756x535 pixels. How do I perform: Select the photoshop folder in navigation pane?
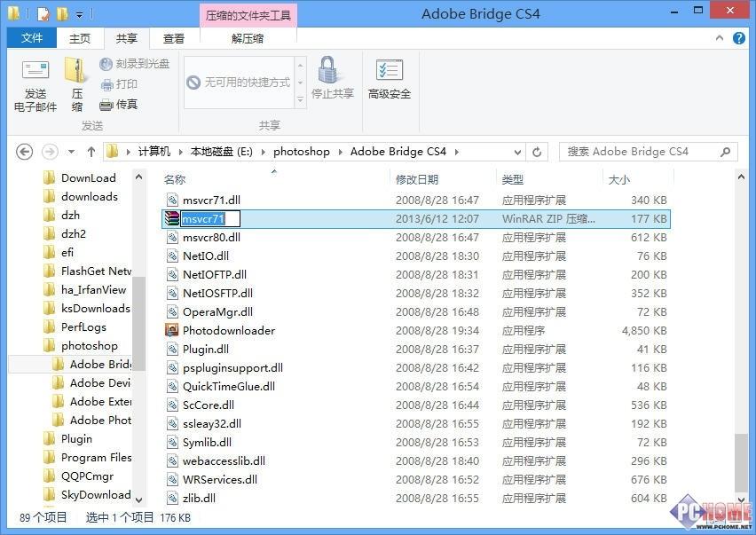90,346
